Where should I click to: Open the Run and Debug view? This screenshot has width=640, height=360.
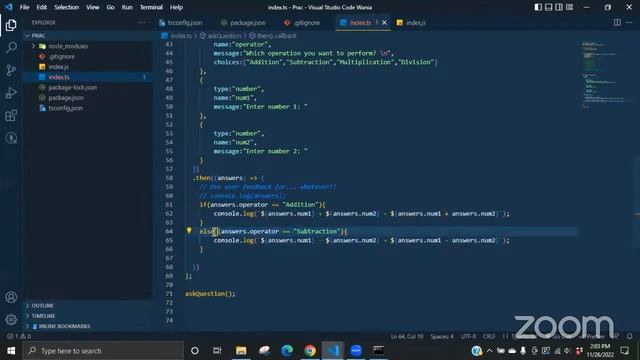pyautogui.click(x=11, y=93)
